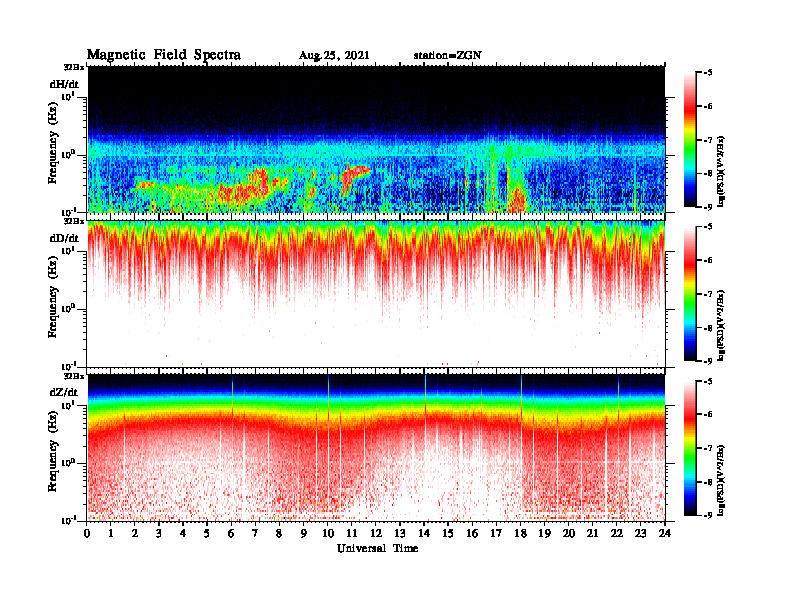The width and height of the screenshot is (792, 612).
Task: Click the log PSD unit label beside dH/dt colorbar
Action: 721,171
